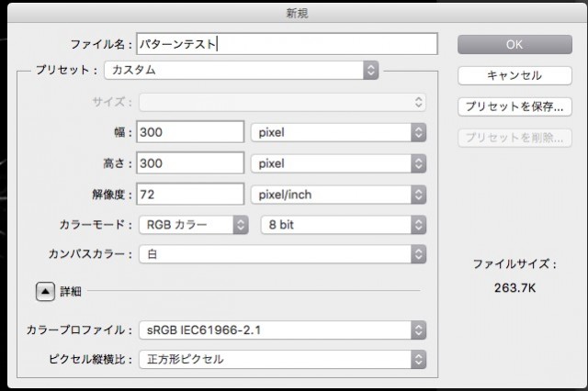Open the pixel/inch resolution unit dropdown
This screenshot has height=391, width=588.
(x=338, y=195)
